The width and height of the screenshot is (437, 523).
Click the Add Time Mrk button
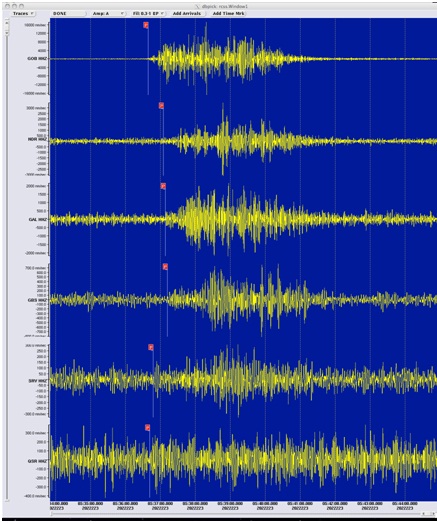point(229,13)
